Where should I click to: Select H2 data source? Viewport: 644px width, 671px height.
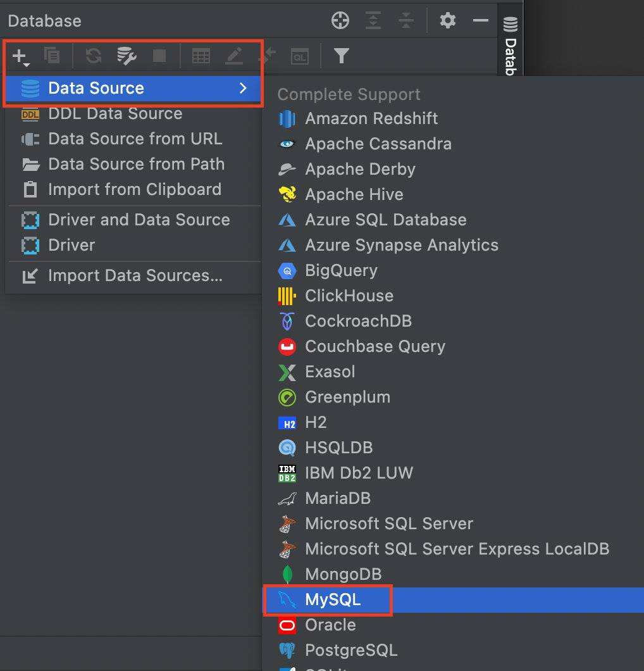pyautogui.click(x=454, y=422)
